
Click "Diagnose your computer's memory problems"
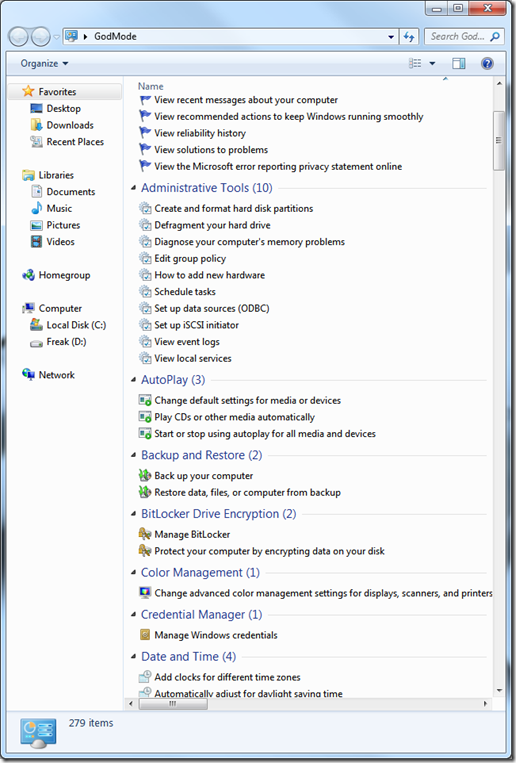coord(250,242)
